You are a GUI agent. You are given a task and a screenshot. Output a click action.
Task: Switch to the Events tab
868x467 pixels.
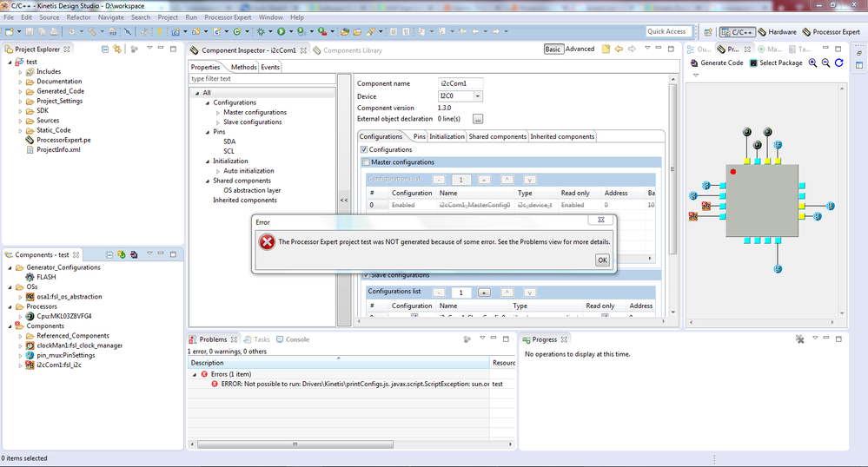click(270, 67)
